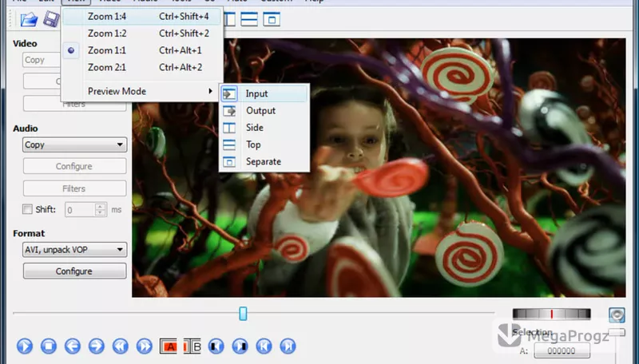Go to next frame arrow

point(97,346)
